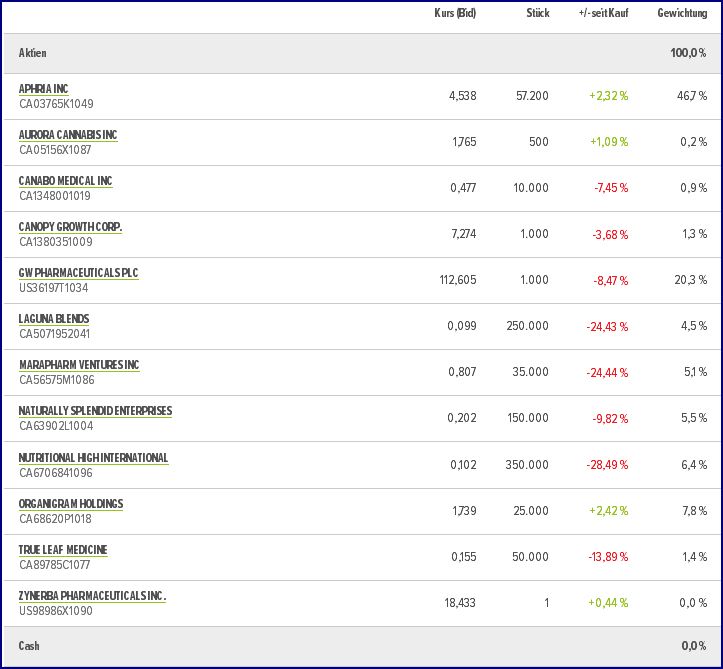The image size is (723, 669).
Task: Click the Gewichtung column header
Action: click(x=682, y=13)
